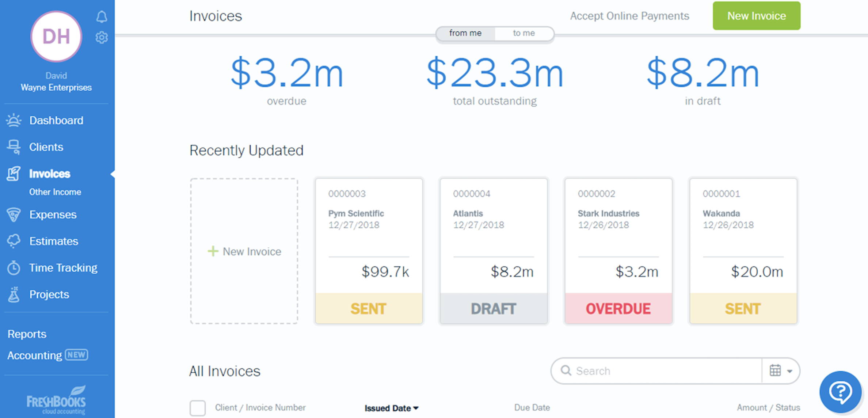The width and height of the screenshot is (868, 418).
Task: Click the Dashboard sunrise icon
Action: [x=14, y=120]
